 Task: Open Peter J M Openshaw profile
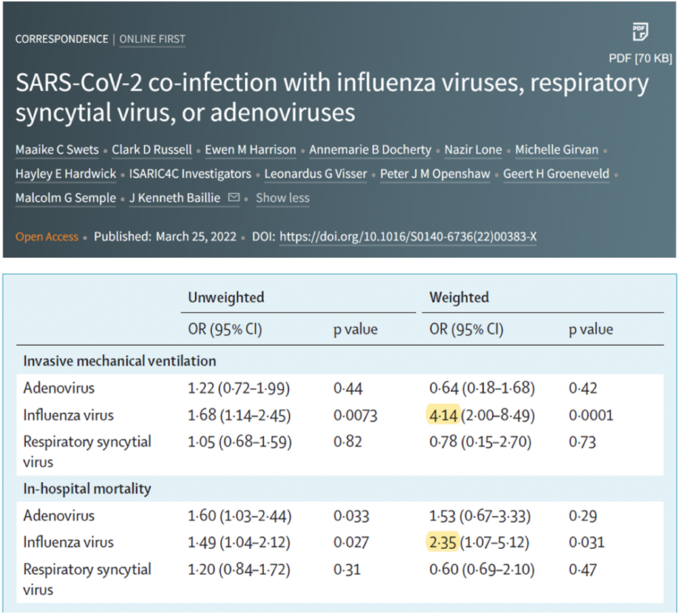[435, 174]
